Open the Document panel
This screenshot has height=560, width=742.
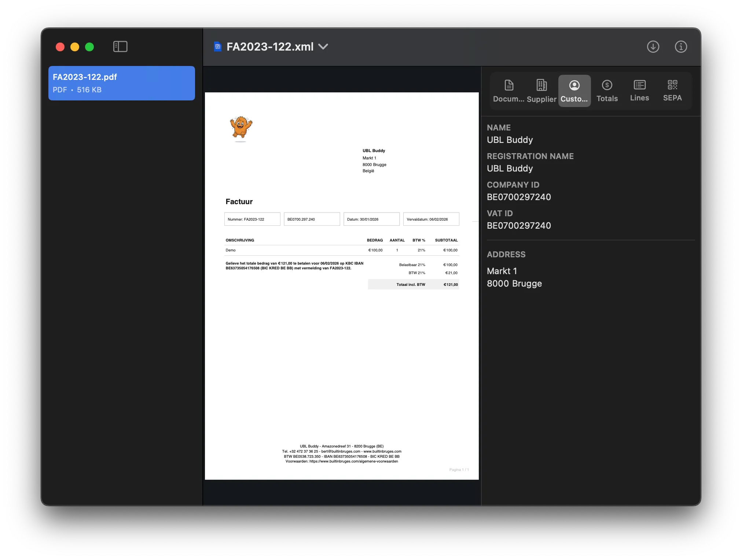508,91
